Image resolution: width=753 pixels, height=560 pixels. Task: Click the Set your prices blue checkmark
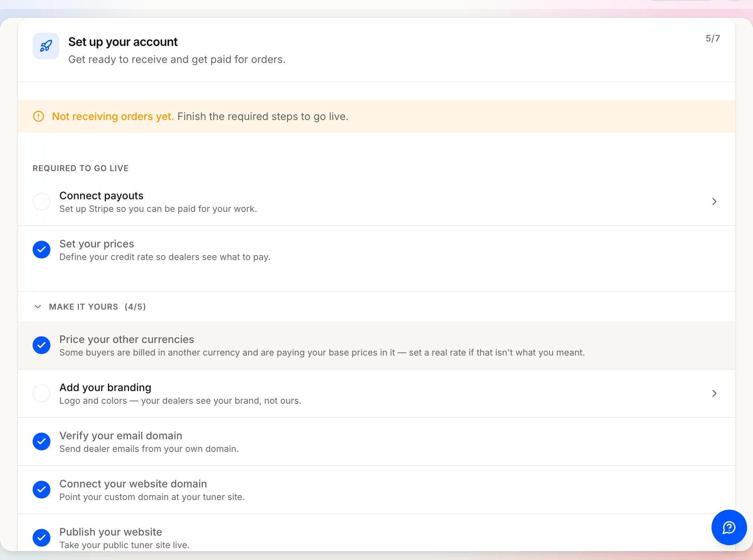(42, 250)
